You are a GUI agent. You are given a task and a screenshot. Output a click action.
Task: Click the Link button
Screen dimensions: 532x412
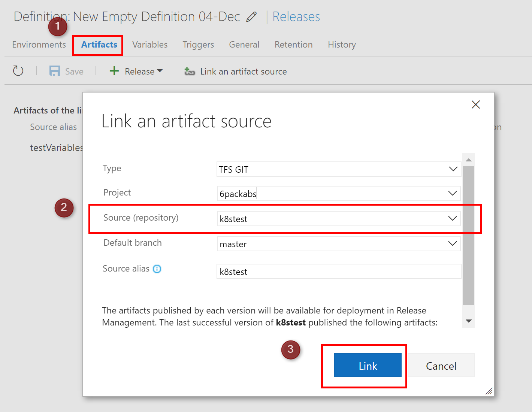pyautogui.click(x=368, y=366)
